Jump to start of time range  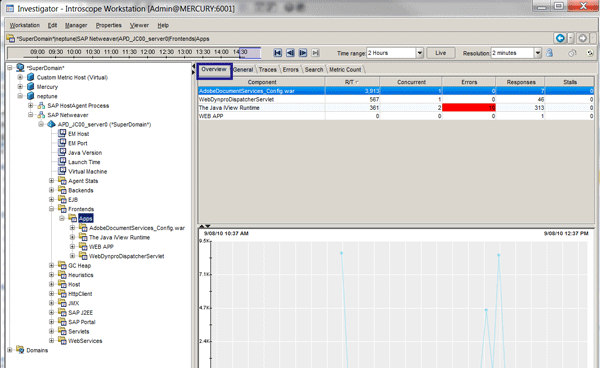pos(278,53)
